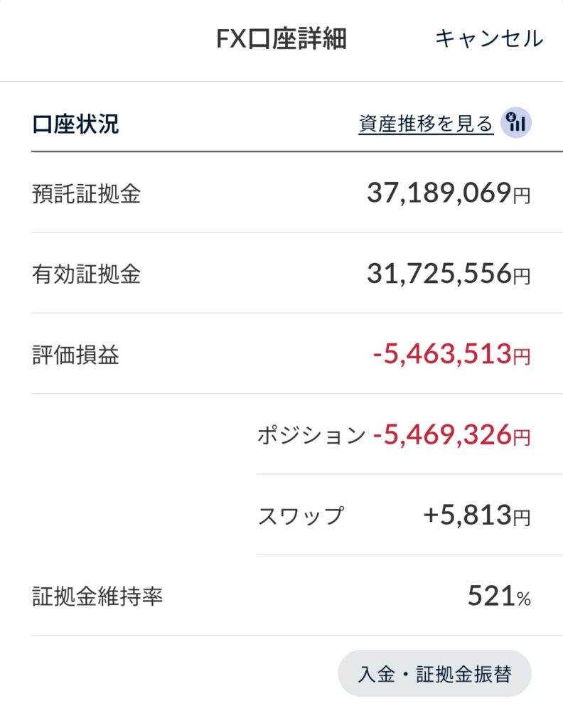The height and width of the screenshot is (728, 563).
Task: Click the 評価損益 label
Action: (76, 354)
